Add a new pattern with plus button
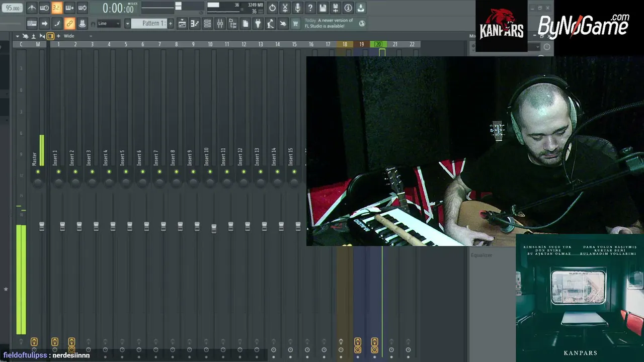Image resolution: width=644 pixels, height=362 pixels. [171, 24]
